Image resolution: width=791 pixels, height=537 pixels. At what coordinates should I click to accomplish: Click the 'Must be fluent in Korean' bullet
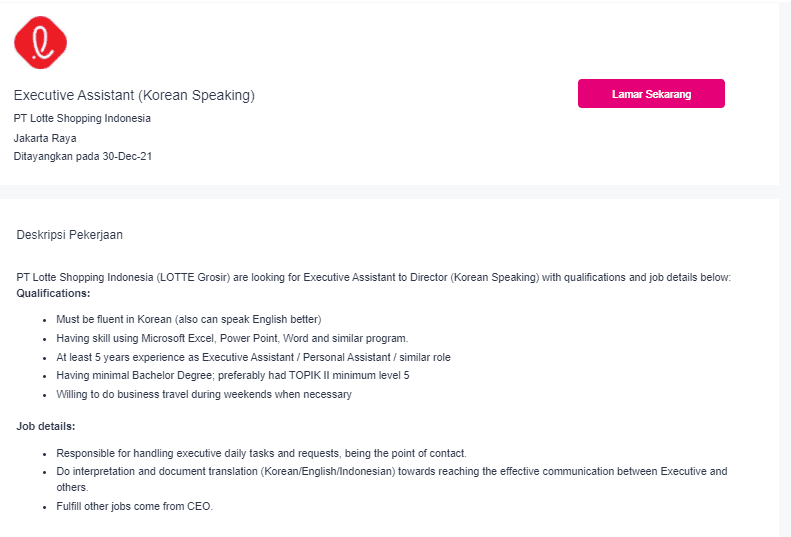pos(189,319)
